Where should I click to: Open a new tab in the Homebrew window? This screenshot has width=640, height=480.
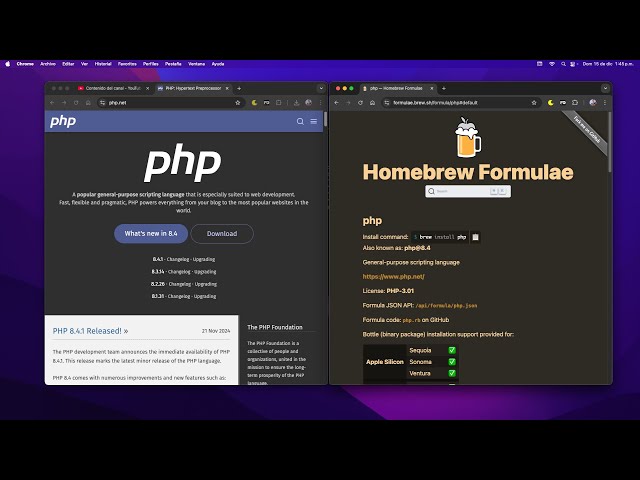444,88
